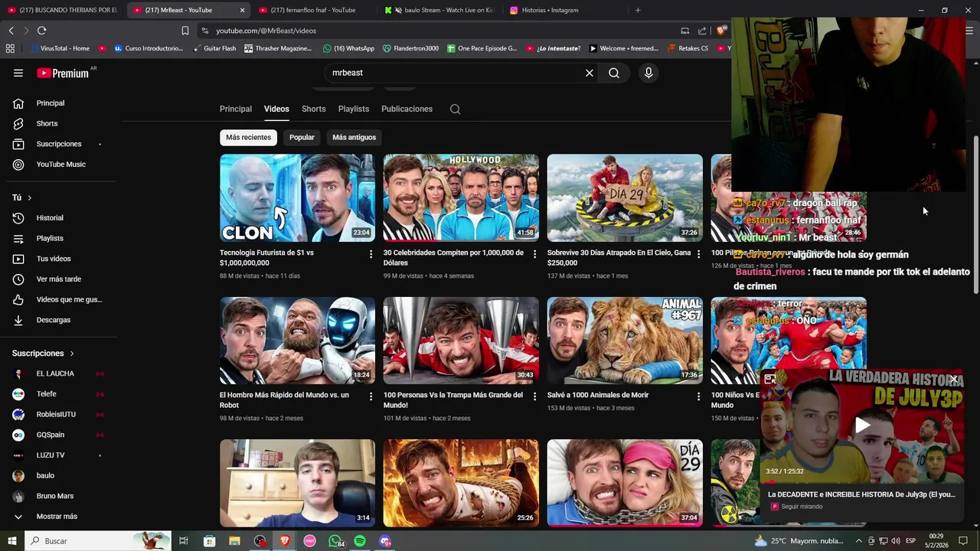Close the miniplayer popup

pyautogui.click(x=954, y=380)
